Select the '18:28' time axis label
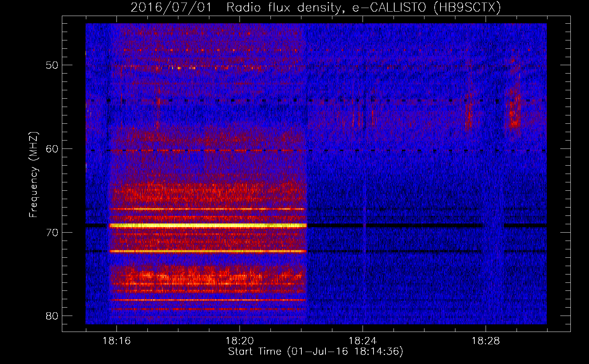The height and width of the screenshot is (364, 589). tap(486, 341)
